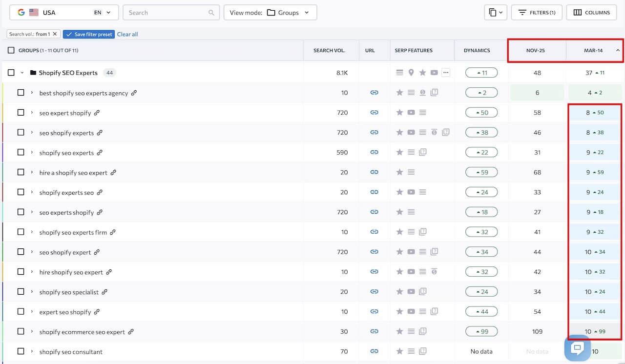This screenshot has width=625, height=364.
Task: Open URL link for shopify ecommerce seo expert
Action: (374, 331)
